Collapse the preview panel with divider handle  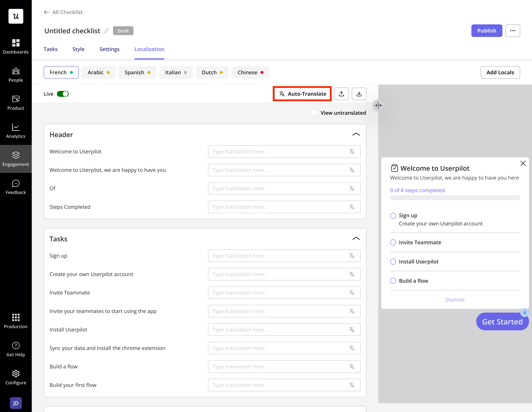point(378,105)
